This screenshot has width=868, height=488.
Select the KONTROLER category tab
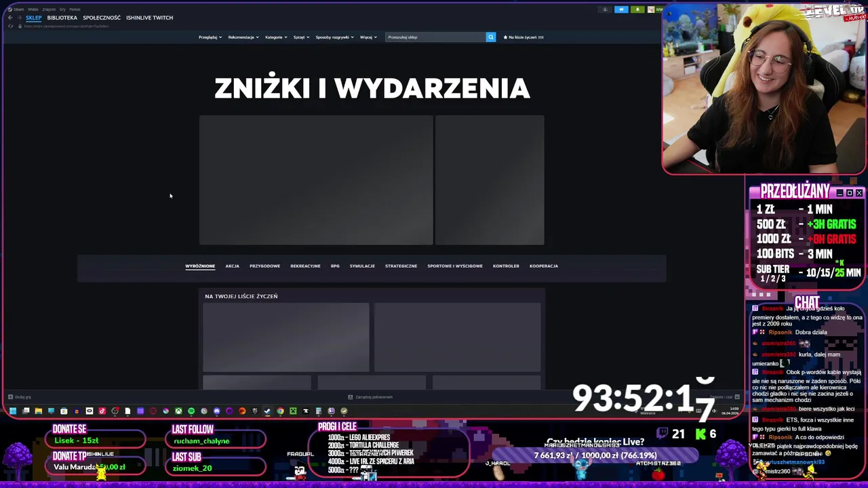click(506, 266)
